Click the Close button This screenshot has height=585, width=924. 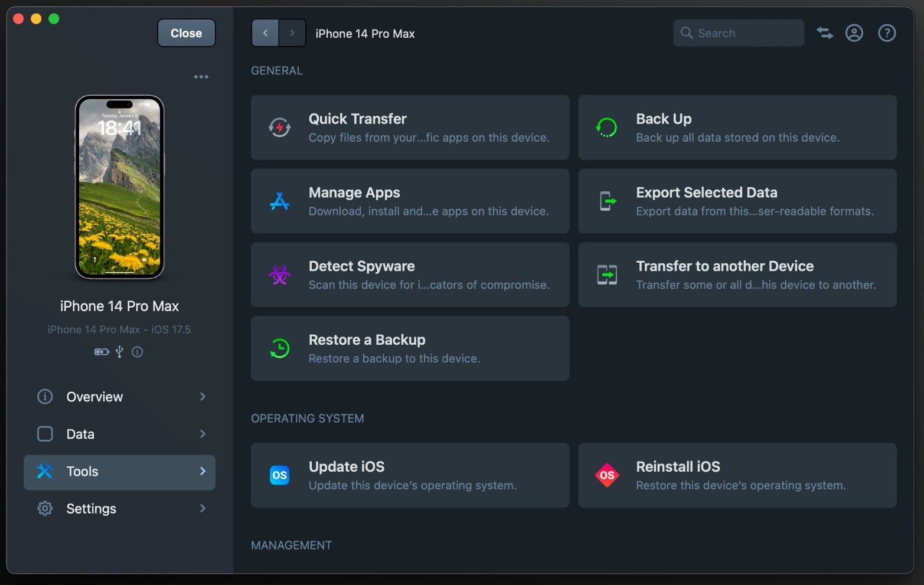pos(187,33)
